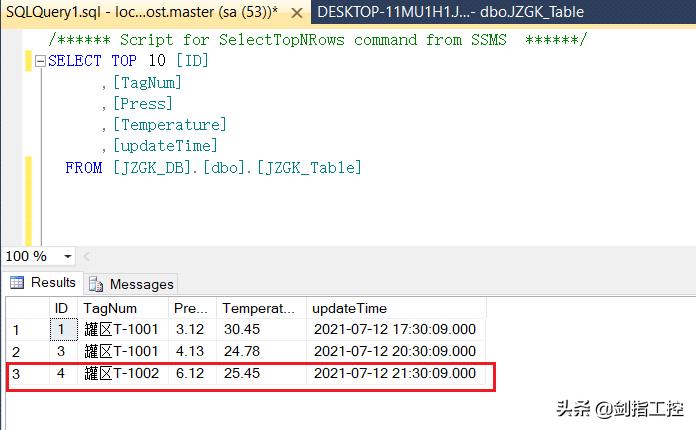Click the Messages tab document icon

coord(97,284)
